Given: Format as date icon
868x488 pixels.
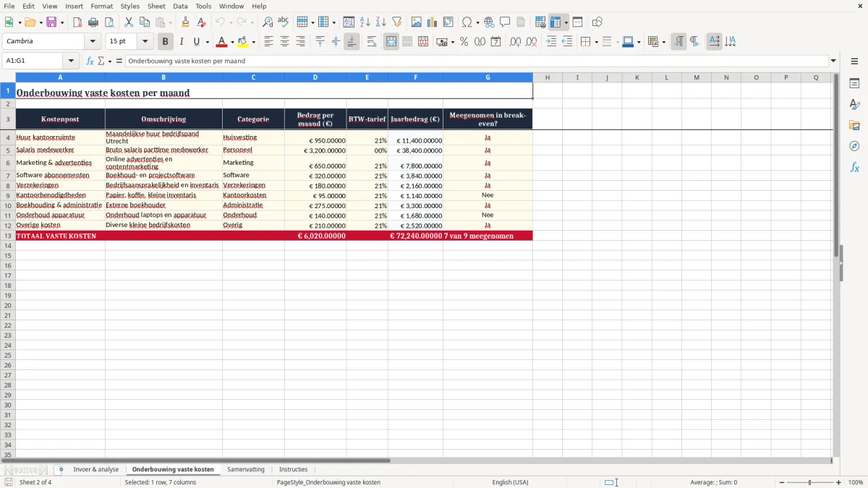Looking at the screenshot, I should (495, 42).
